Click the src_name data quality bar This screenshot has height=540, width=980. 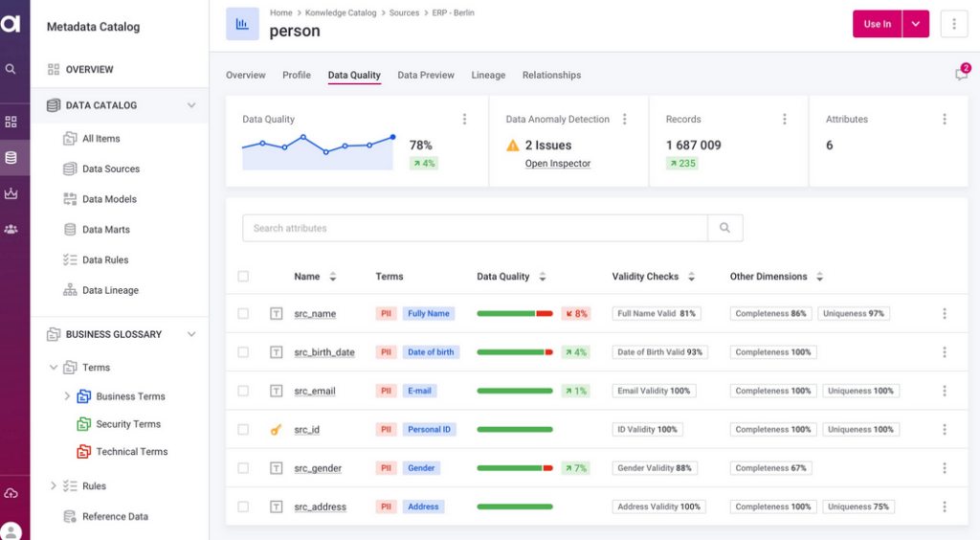(514, 314)
